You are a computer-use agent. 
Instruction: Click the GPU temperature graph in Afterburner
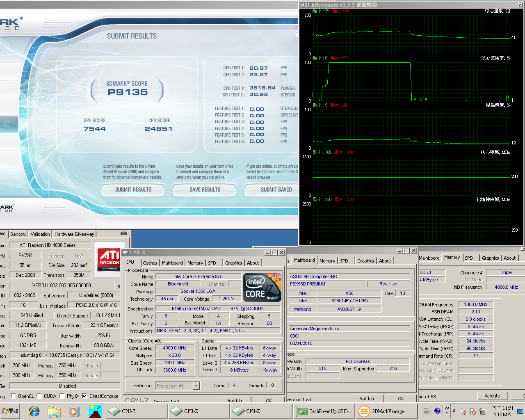pyautogui.click(x=411, y=34)
